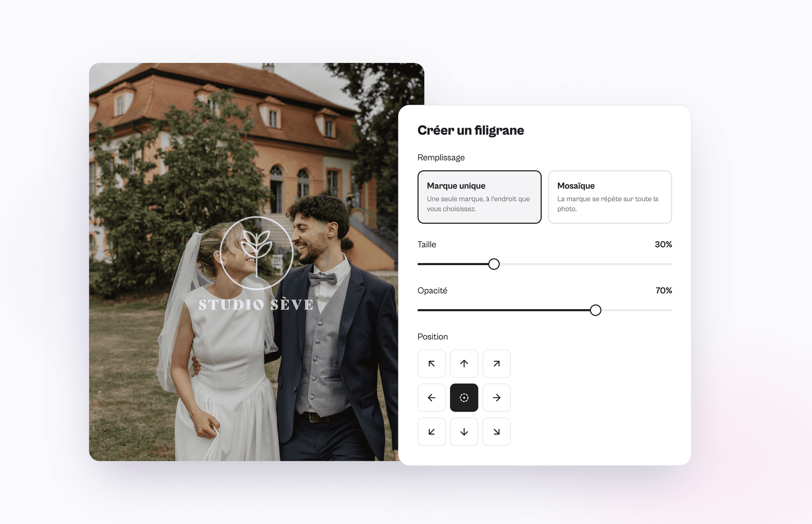812x524 pixels.
Task: Click the Opacité slider handle
Action: 595,310
